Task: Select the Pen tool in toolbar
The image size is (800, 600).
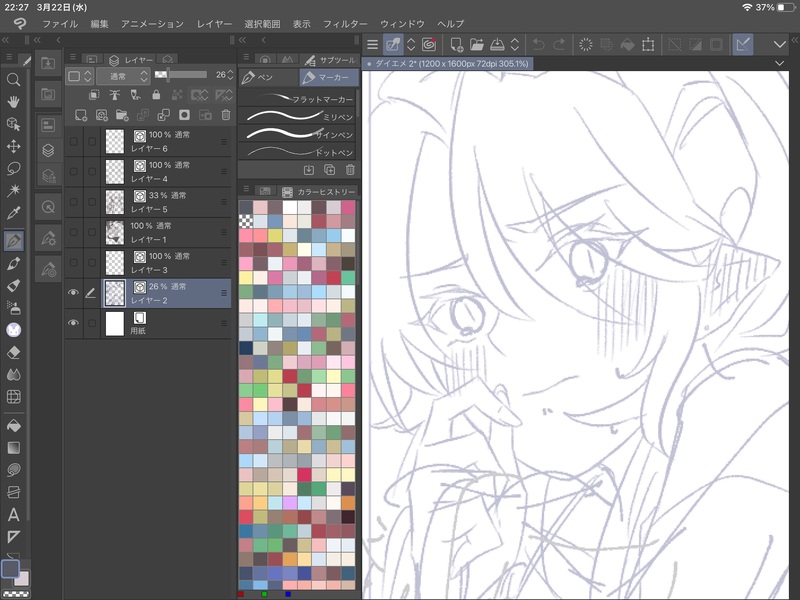Action: [14, 241]
